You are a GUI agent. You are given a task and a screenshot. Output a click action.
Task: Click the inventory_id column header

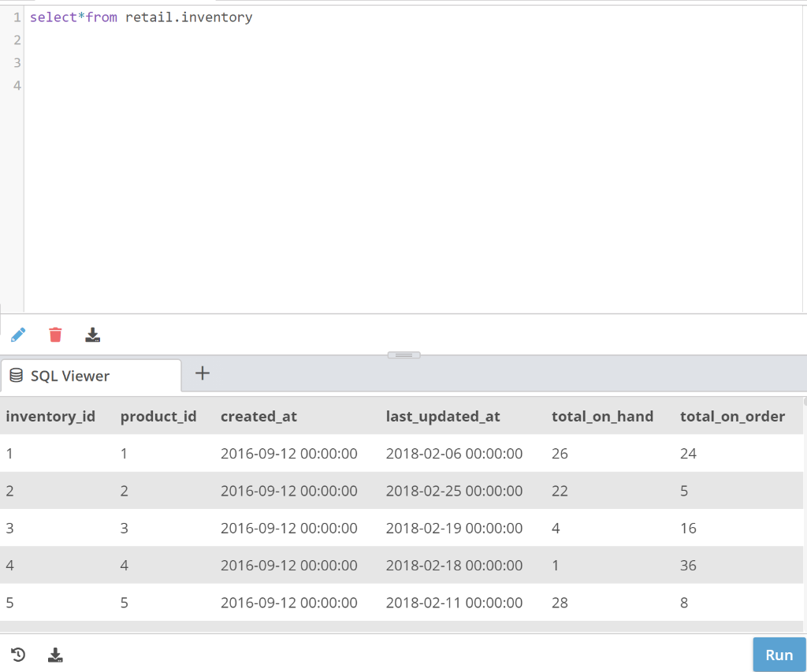[50, 416]
